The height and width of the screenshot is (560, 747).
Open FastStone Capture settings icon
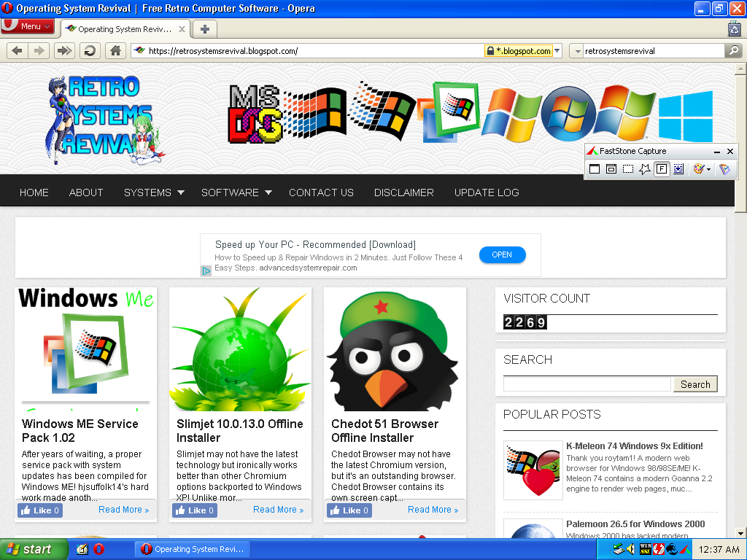[724, 168]
